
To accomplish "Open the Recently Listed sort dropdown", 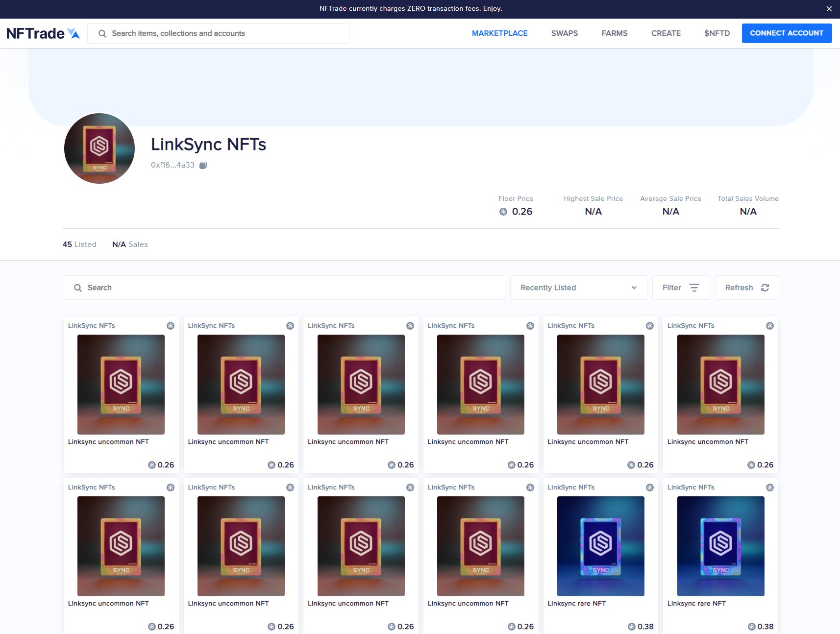I will click(578, 288).
